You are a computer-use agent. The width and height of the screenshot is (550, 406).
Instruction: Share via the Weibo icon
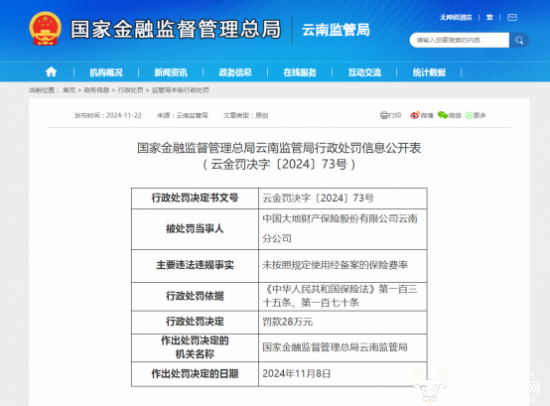pyautogui.click(x=415, y=115)
